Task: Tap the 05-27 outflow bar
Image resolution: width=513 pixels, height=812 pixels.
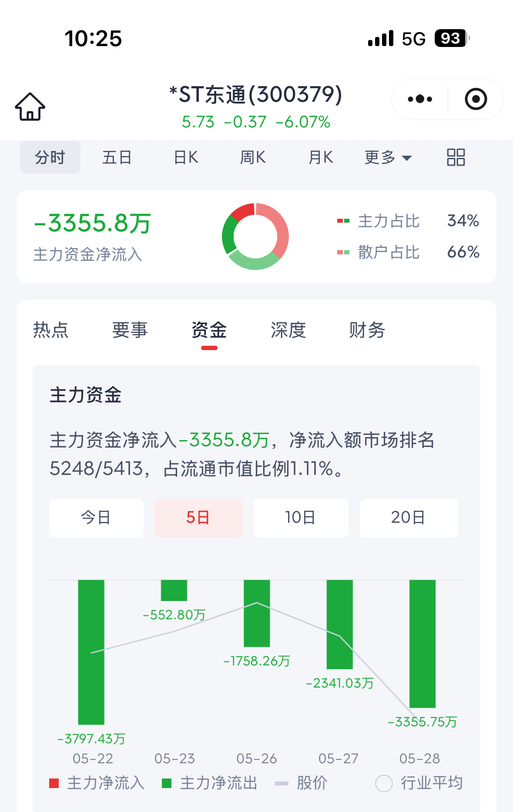Action: click(339, 624)
